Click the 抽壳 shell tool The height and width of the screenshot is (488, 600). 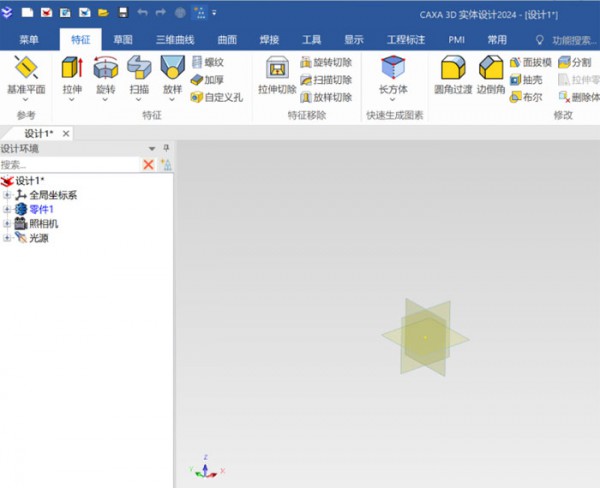pyautogui.click(x=526, y=80)
